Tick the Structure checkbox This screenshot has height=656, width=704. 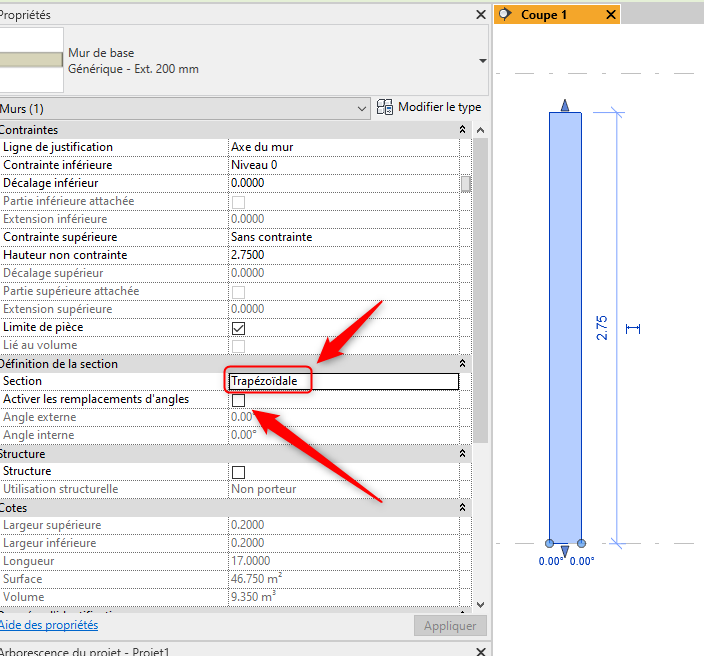238,472
